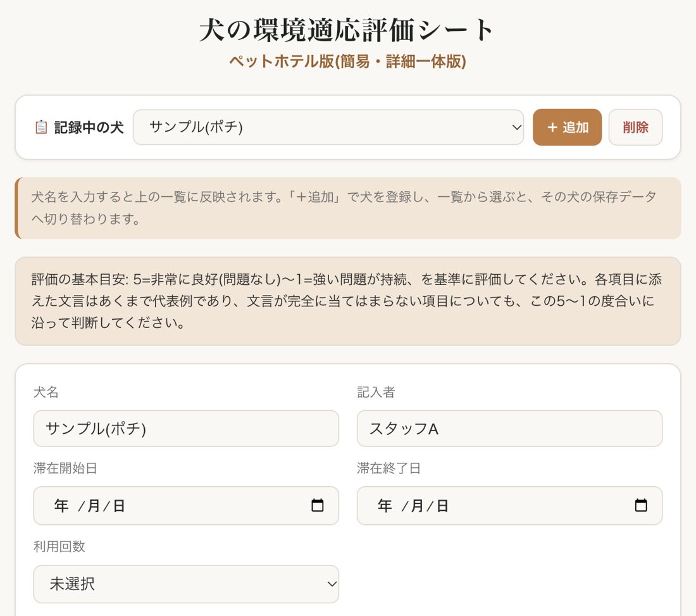Screen dimensions: 696x616
Task: Open the 記録中の犬 dog selection dropdown
Action: (x=328, y=127)
